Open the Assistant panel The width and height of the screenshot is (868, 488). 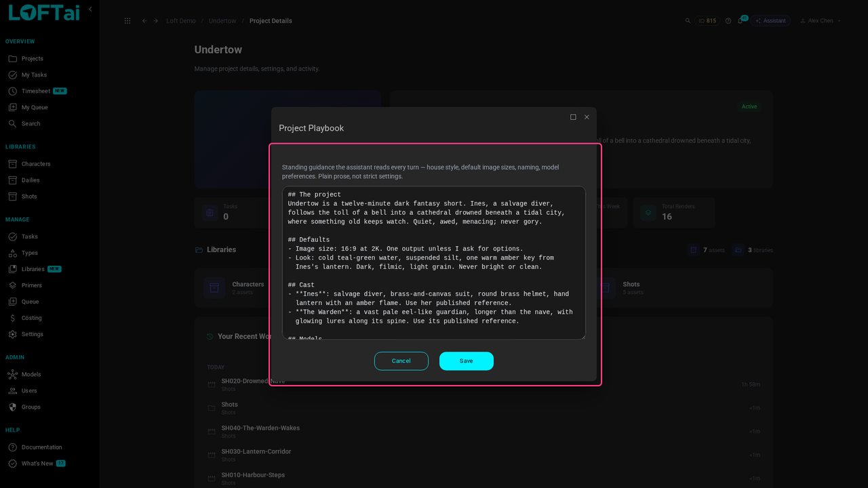[x=770, y=21]
